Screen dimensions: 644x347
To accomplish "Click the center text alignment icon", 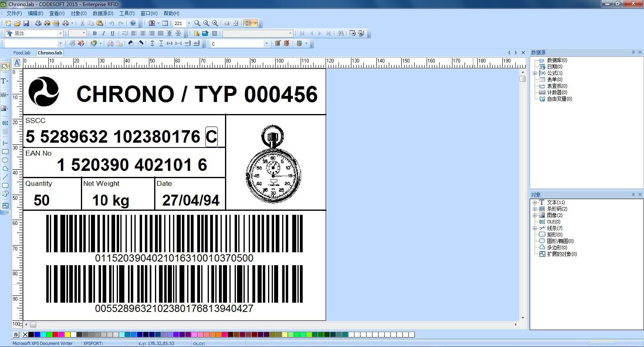I will coord(143,33).
